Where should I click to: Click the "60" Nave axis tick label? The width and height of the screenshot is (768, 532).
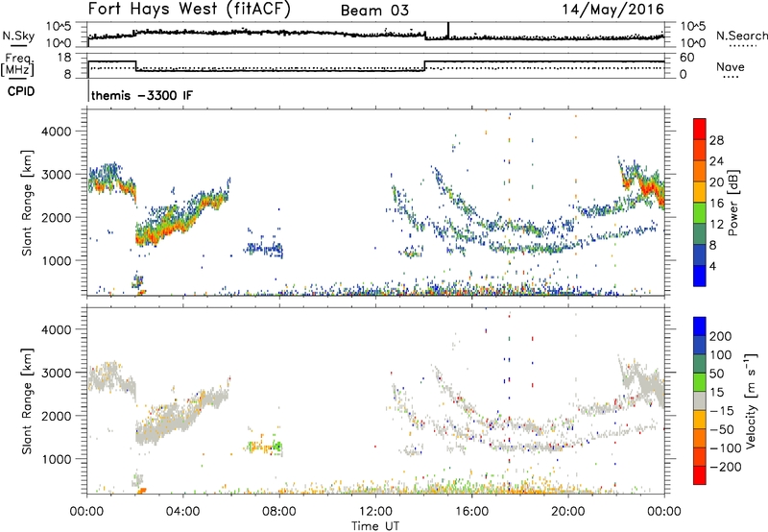687,58
